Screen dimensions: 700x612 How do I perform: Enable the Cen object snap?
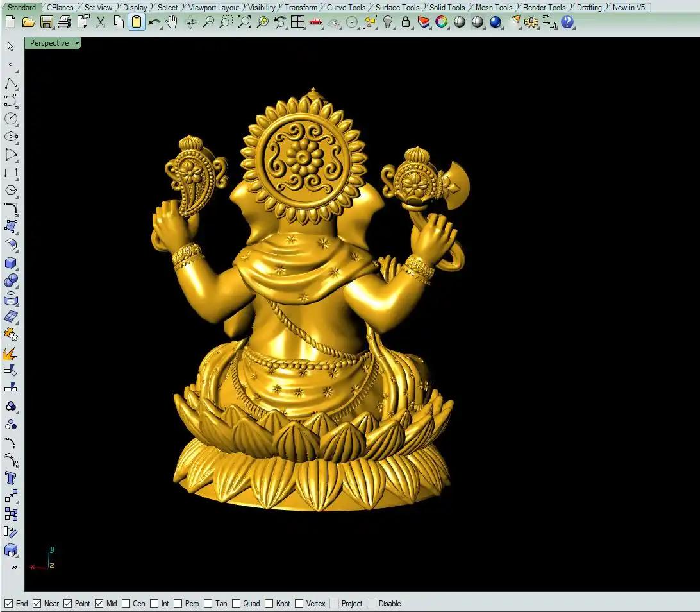point(126,604)
